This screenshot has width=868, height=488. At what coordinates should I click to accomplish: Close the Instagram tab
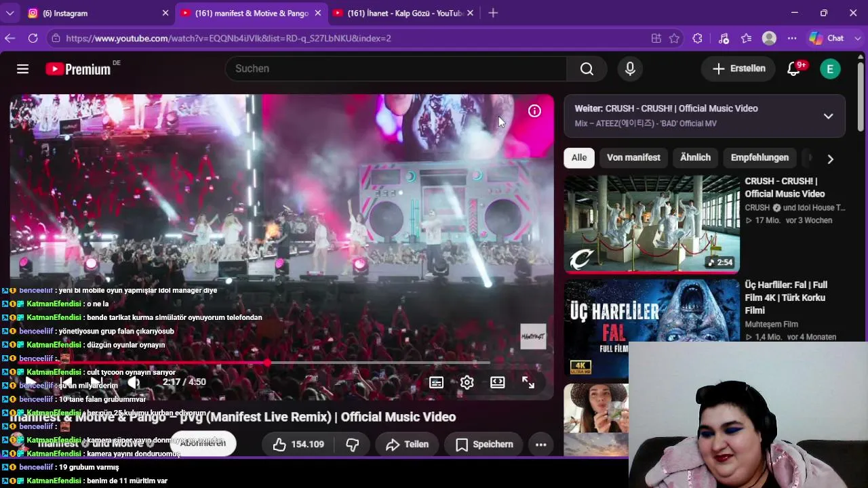[165, 13]
